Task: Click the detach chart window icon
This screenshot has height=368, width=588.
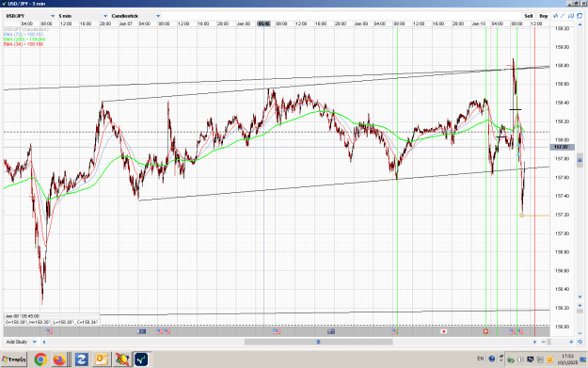Action: (580, 16)
